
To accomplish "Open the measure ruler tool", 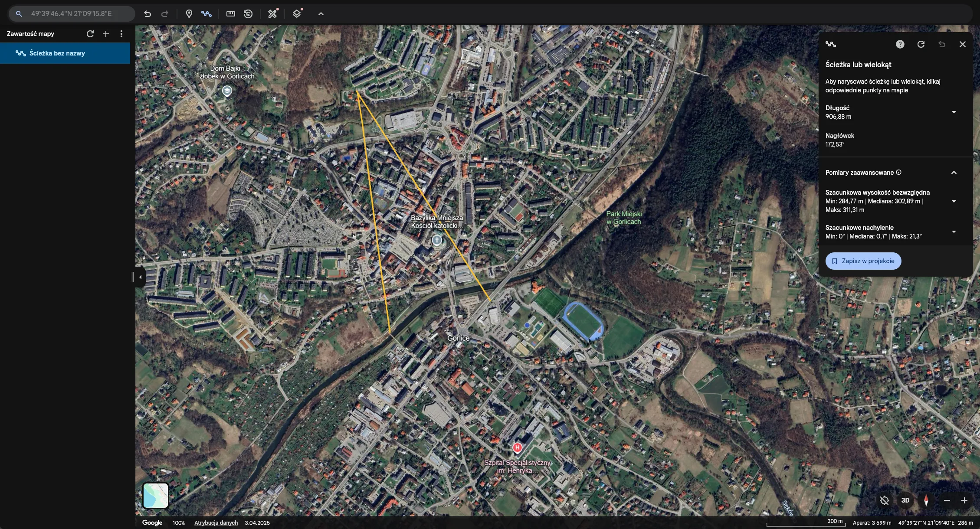I will click(x=231, y=14).
